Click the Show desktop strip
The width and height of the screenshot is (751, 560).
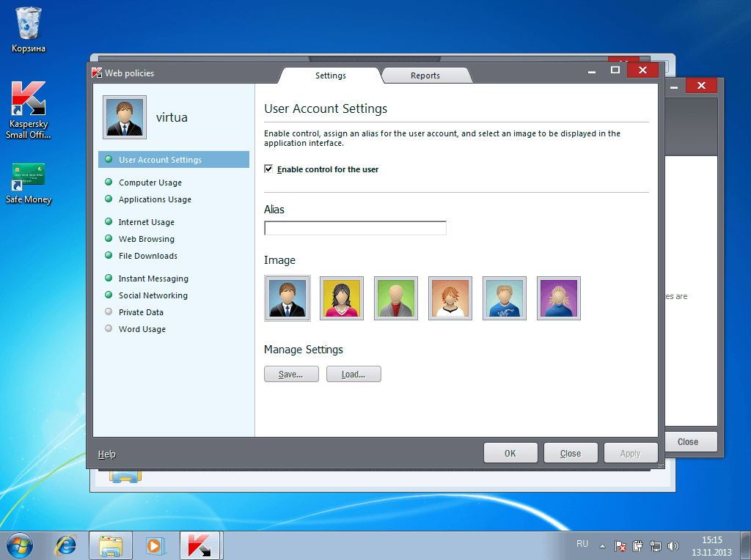(x=746, y=545)
